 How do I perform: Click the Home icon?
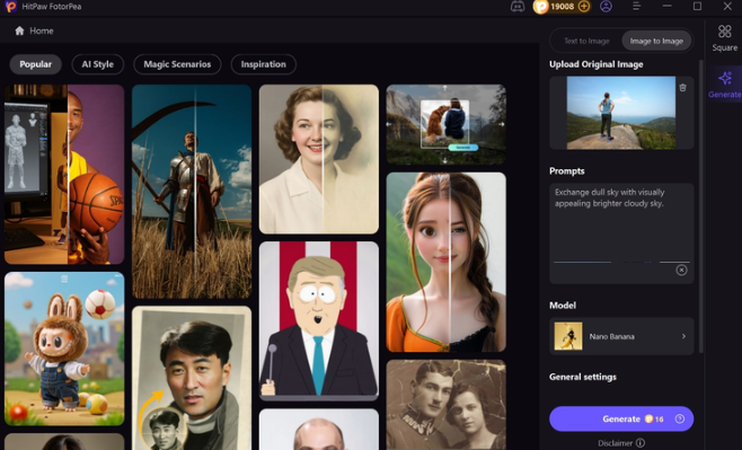tap(20, 31)
